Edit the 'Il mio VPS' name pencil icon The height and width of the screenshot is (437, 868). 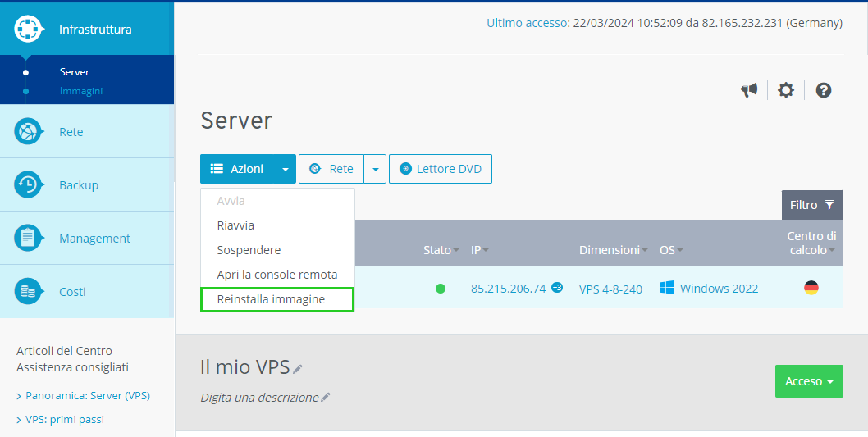coord(298,368)
